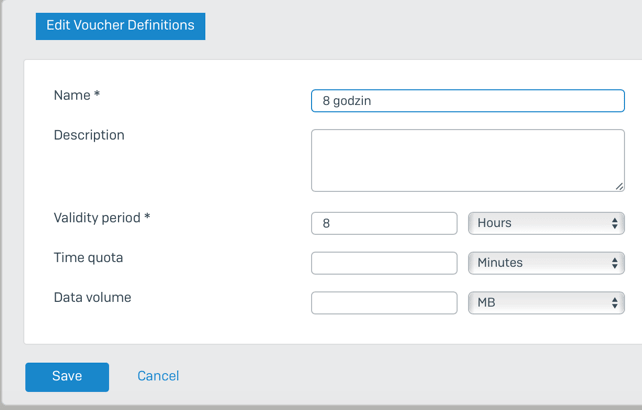Hit the up-down arrow icon beside MB
The width and height of the screenshot is (642, 410).
pos(615,302)
